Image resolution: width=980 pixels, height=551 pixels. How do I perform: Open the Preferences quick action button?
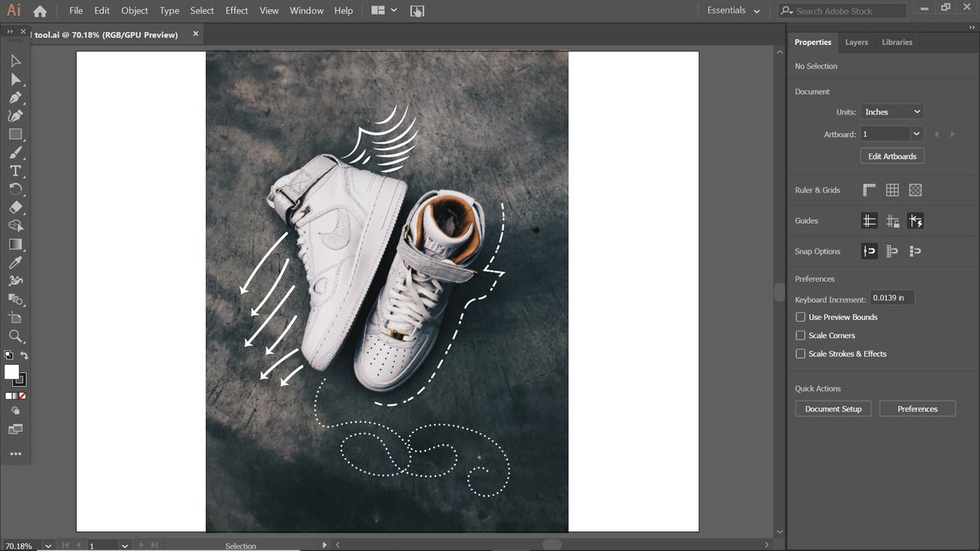[x=917, y=409]
